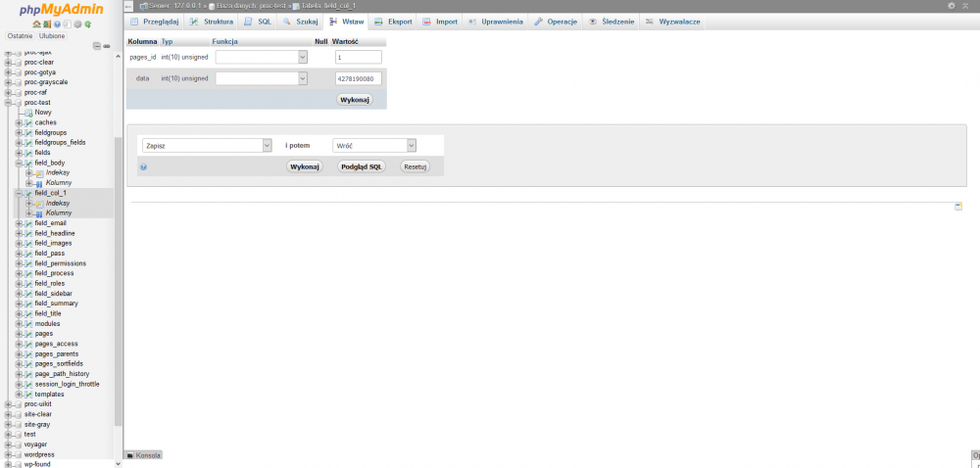Expand the voyager database node
Screen dimensions: 980x468
pyautogui.click(x=8, y=445)
